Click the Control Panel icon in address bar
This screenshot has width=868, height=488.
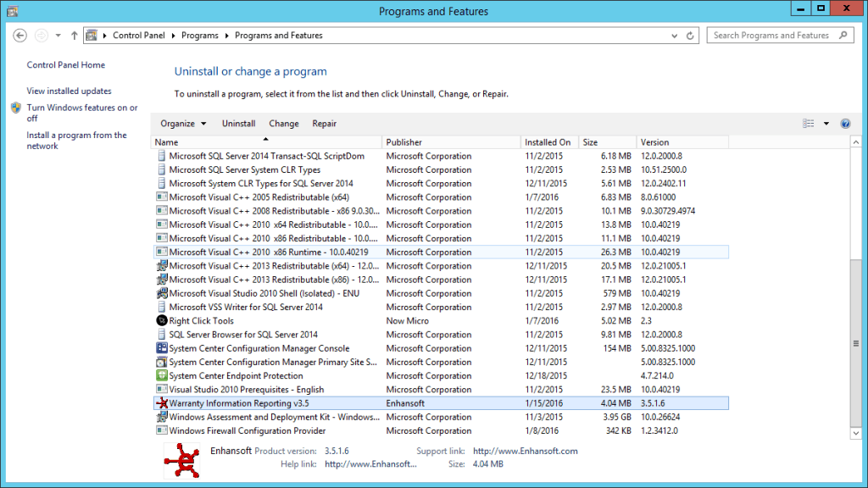(x=92, y=36)
